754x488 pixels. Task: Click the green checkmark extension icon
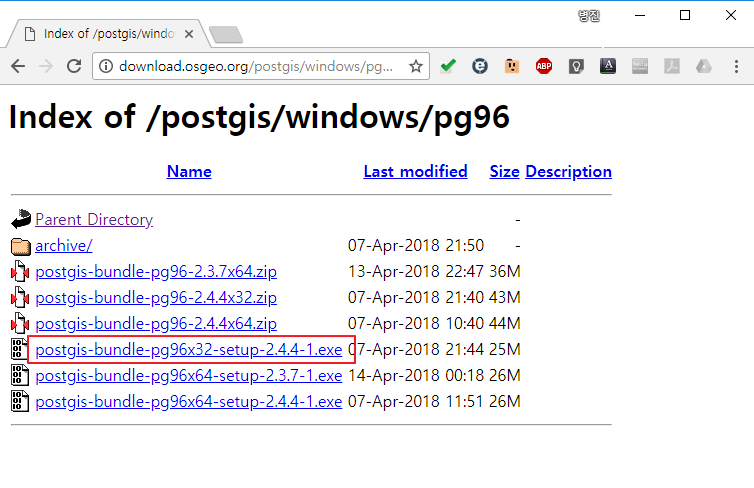pyautogui.click(x=448, y=67)
